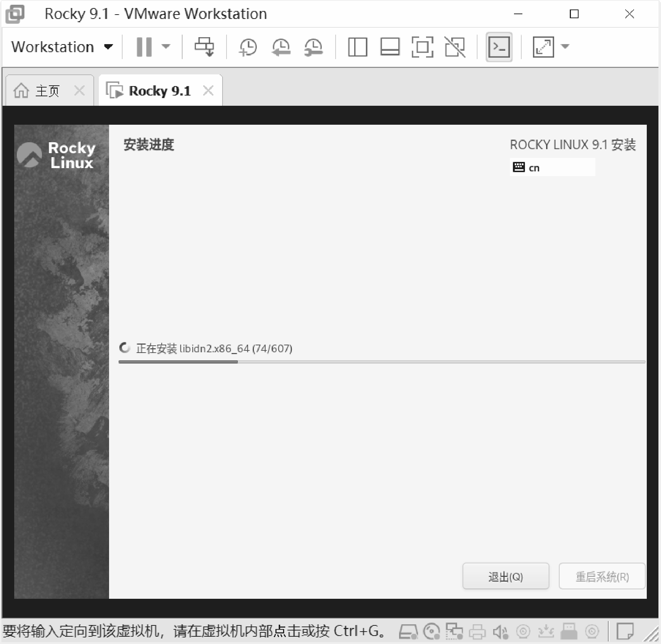Click the Send Ctrl+Alt+Del toolbar icon
Viewport: 661px width, 644px height.
[204, 47]
